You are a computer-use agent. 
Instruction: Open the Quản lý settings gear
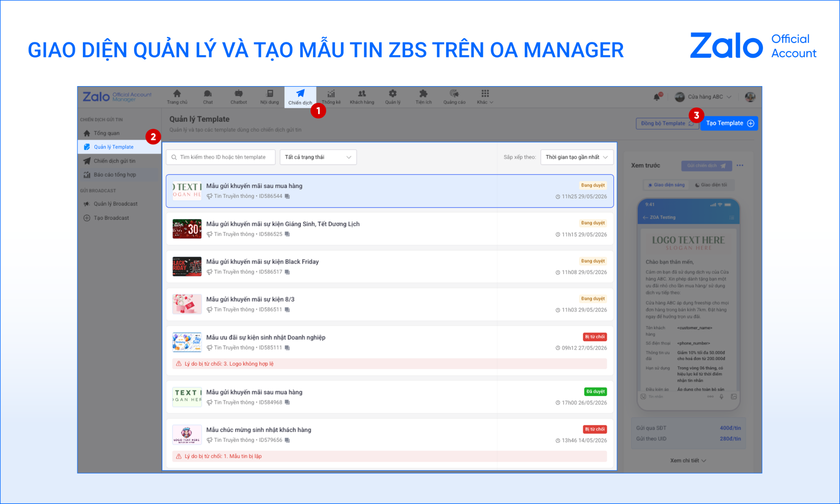pyautogui.click(x=393, y=97)
